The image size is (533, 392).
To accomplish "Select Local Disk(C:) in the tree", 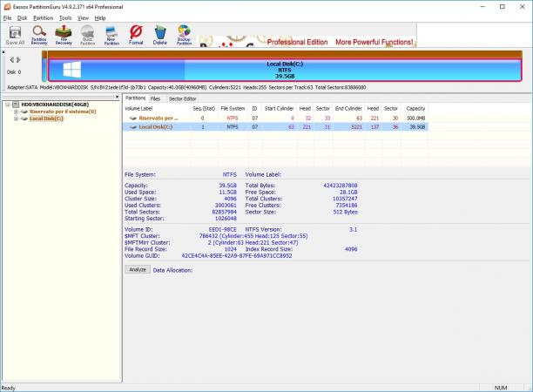I will pos(46,118).
